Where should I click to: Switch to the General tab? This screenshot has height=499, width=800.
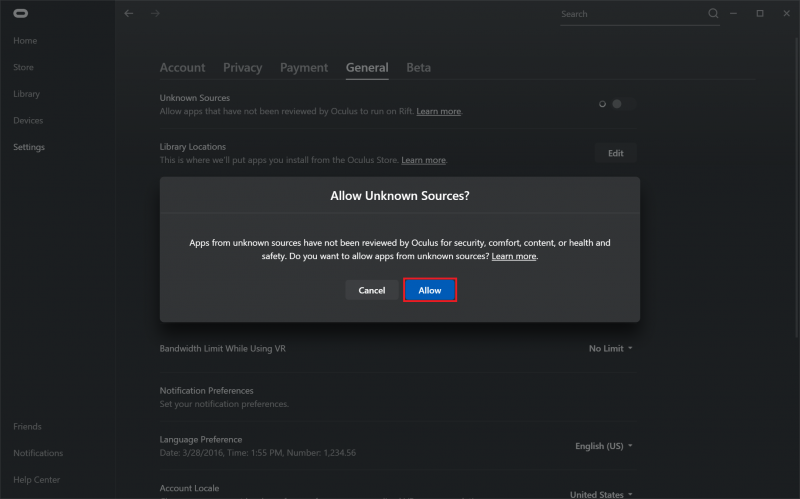tap(367, 67)
